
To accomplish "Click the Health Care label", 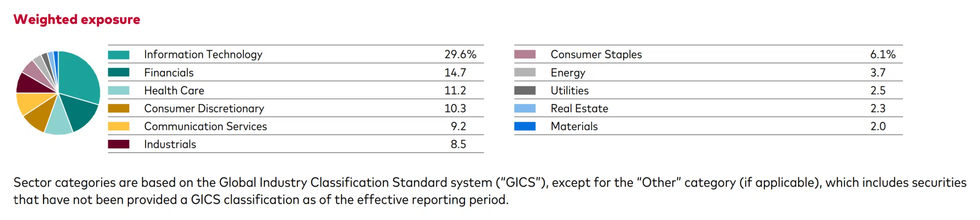I will pos(174,90).
